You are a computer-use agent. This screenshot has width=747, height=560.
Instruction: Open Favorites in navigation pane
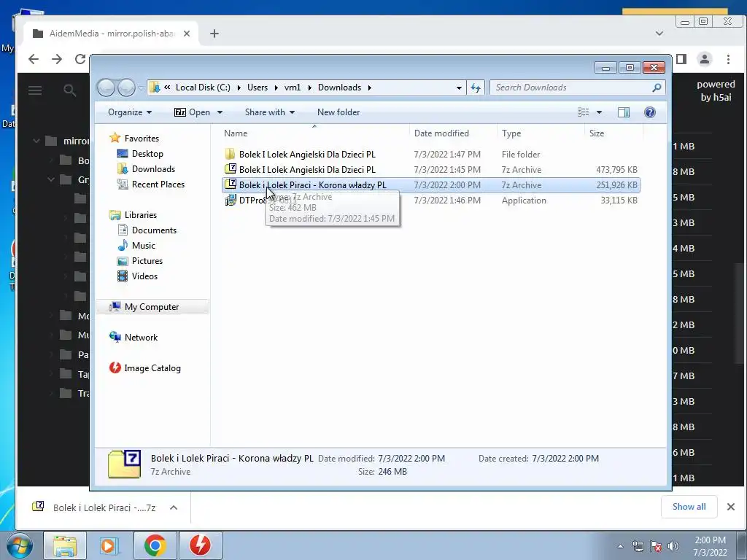(142, 138)
